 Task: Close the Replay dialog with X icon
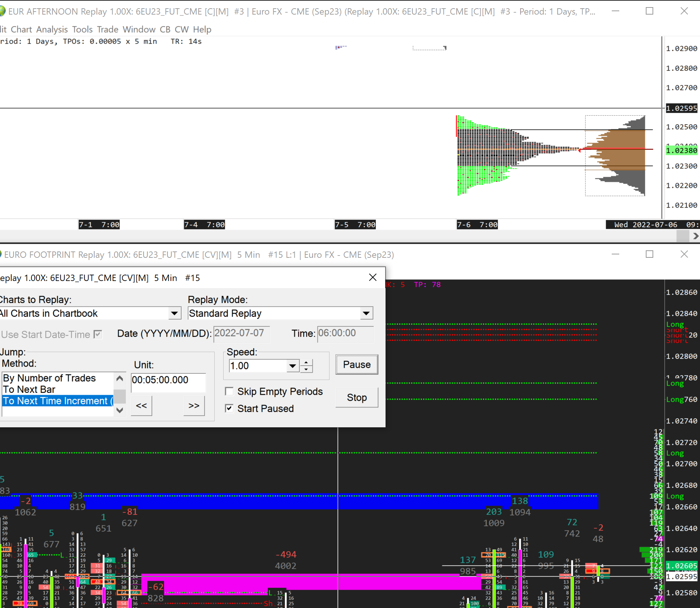pyautogui.click(x=372, y=277)
